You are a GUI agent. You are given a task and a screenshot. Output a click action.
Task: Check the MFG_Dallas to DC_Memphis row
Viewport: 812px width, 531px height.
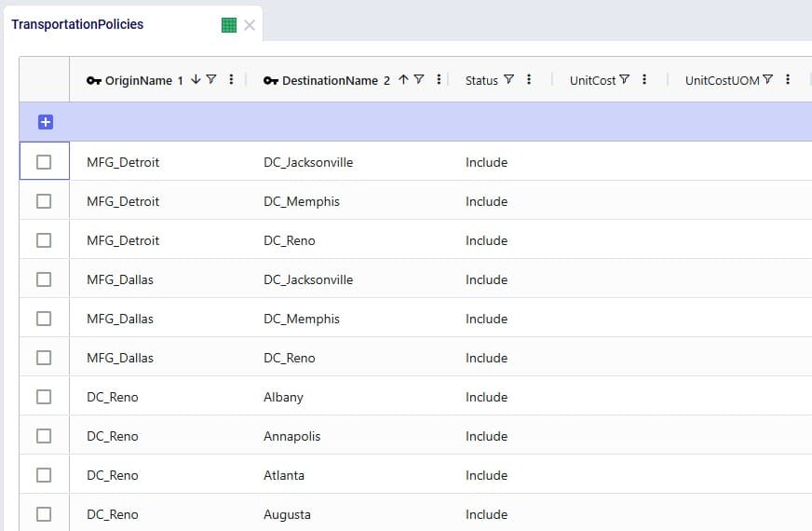pos(44,319)
